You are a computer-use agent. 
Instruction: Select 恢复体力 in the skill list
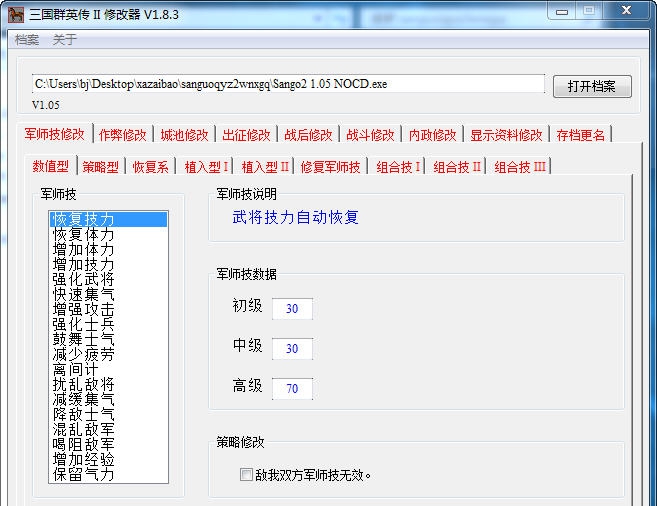pos(108,234)
